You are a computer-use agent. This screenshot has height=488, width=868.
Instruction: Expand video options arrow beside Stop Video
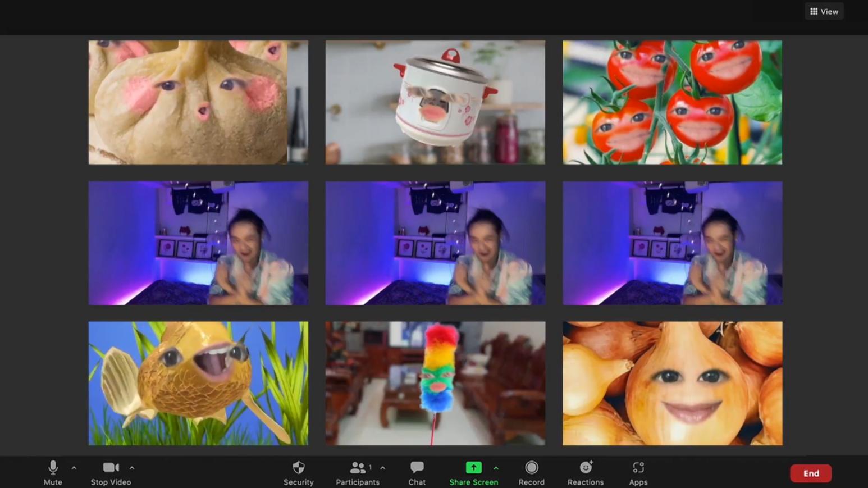pos(132,468)
